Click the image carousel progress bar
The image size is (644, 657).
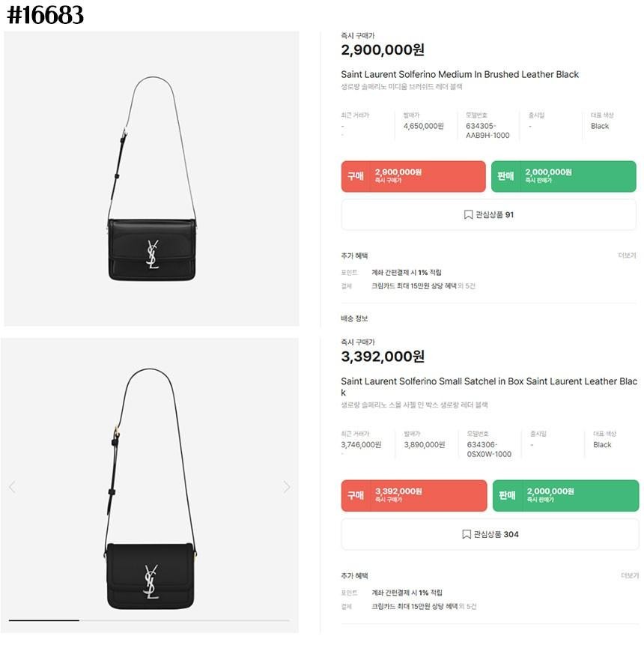click(149, 620)
